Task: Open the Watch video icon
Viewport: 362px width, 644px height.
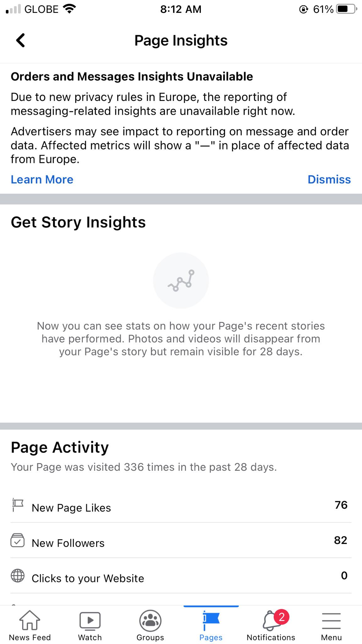Action: pos(90,621)
